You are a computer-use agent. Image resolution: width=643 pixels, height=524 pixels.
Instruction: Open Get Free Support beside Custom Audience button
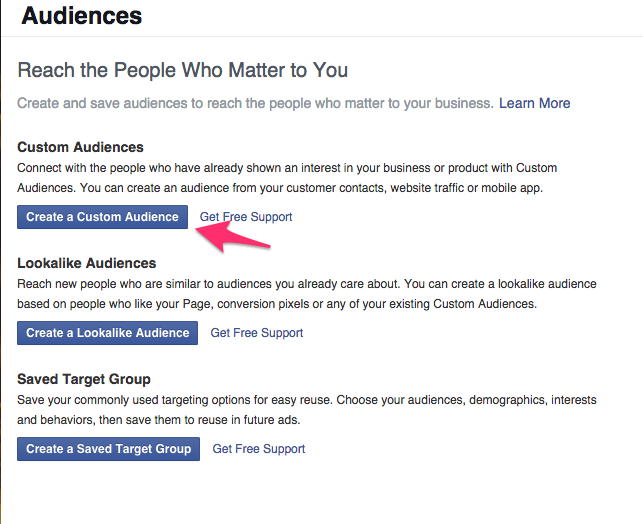point(246,217)
